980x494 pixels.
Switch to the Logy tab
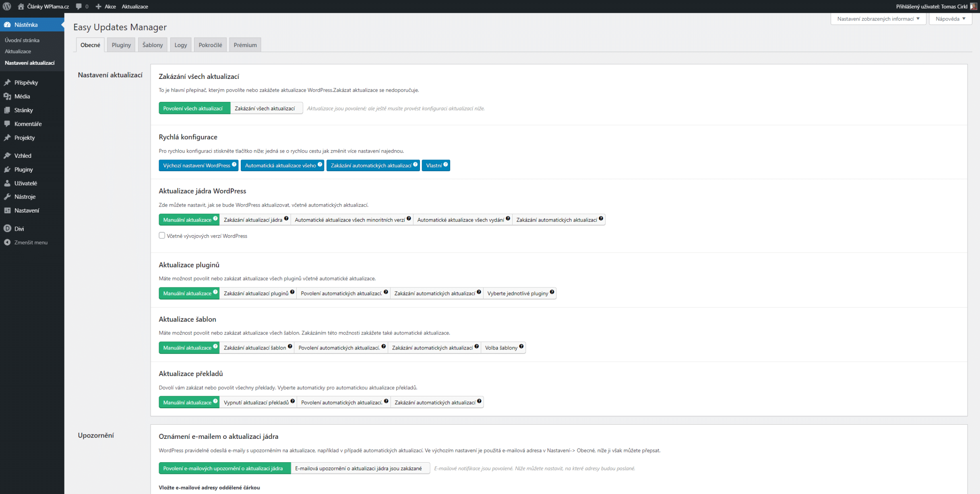(x=180, y=45)
